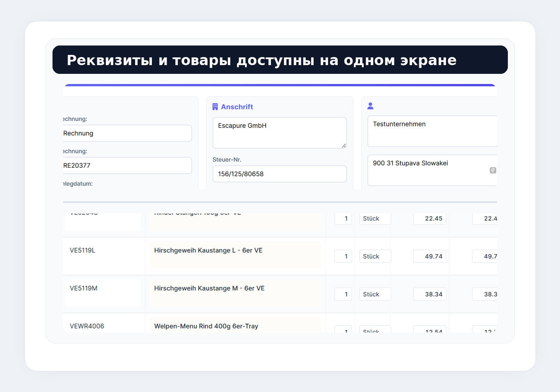This screenshot has width=560, height=392.
Task: Adjust quantity for Hirschgeweih Kaustange M row
Action: (343, 294)
